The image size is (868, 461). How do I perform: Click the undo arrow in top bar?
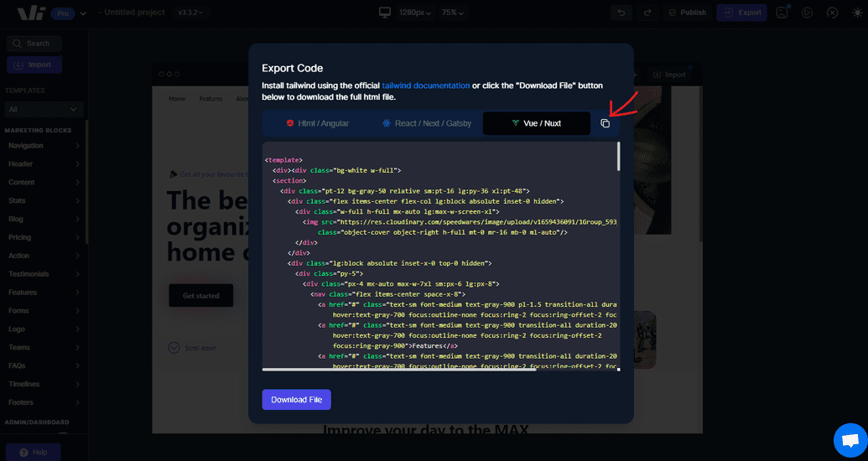621,13
